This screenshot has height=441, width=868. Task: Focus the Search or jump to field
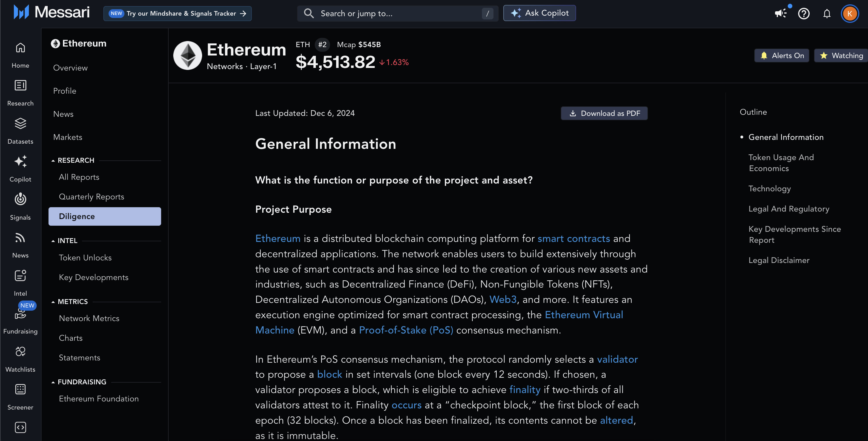398,14
